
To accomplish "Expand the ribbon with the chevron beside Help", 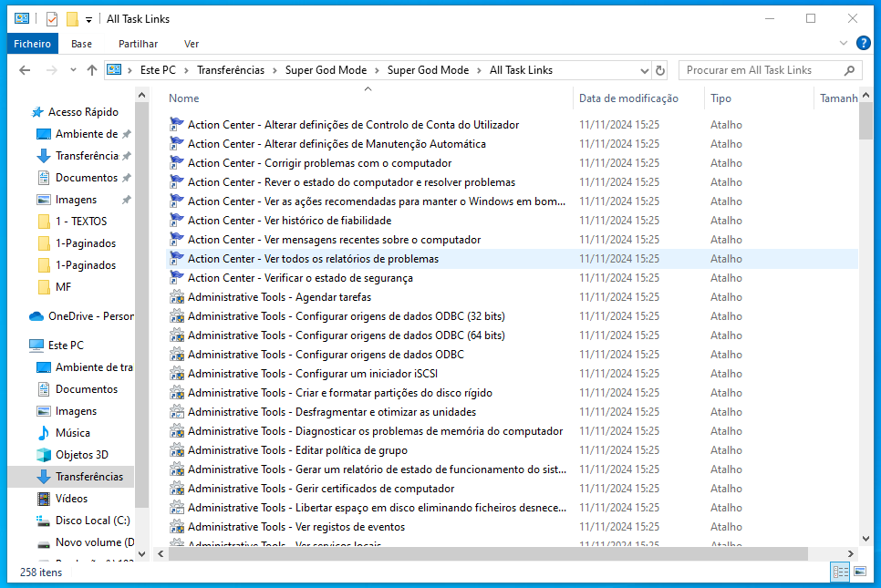I will coord(844,43).
